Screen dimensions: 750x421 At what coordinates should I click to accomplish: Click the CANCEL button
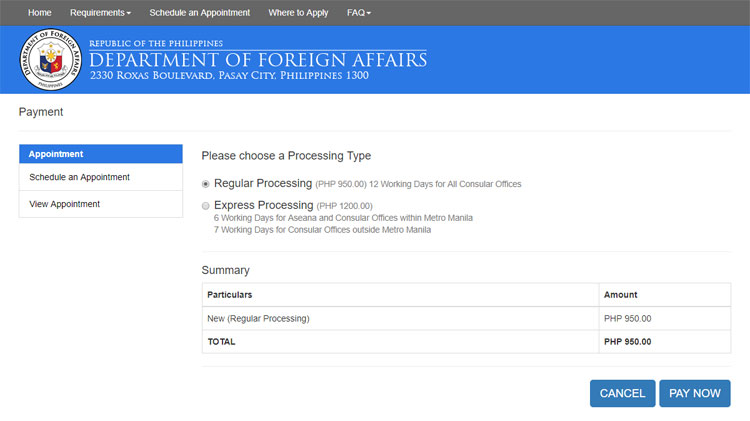[x=622, y=393]
